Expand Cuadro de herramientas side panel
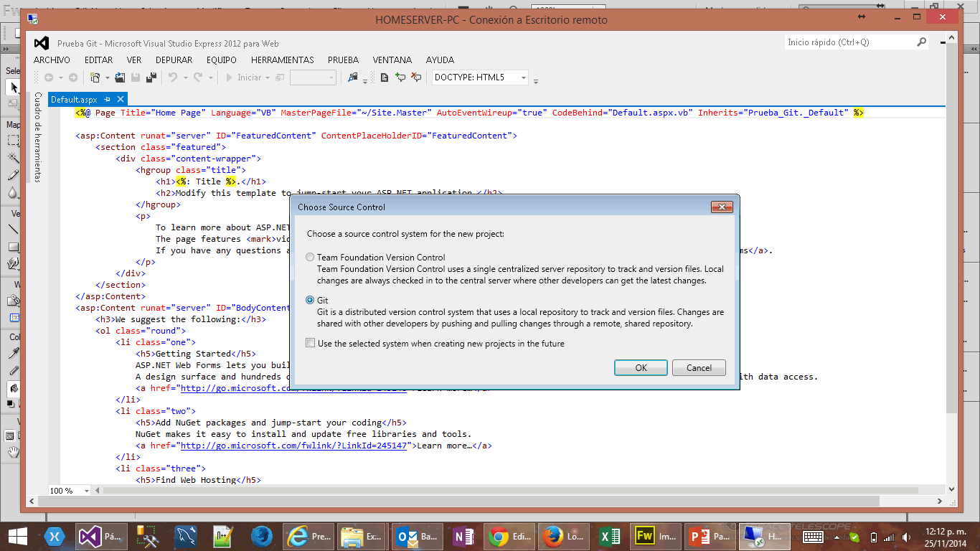The height and width of the screenshot is (551, 980). coord(38,136)
